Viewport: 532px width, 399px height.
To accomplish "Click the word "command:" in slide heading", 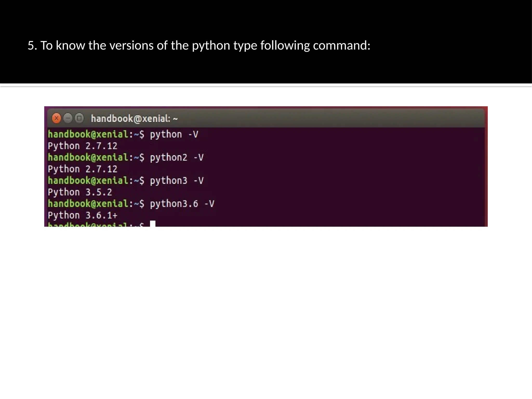I will 341,45.
